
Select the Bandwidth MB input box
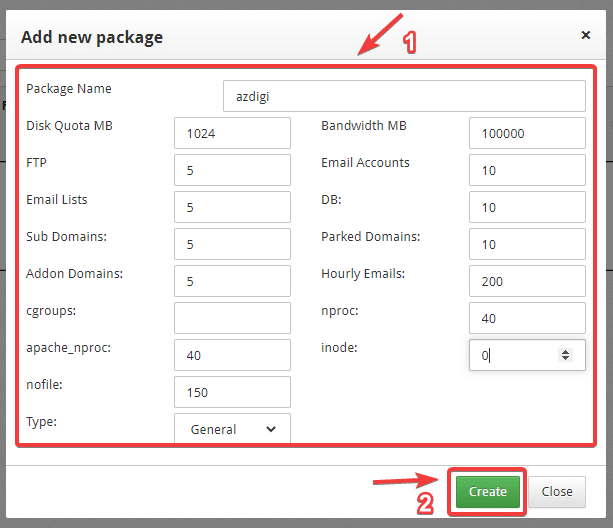(x=526, y=133)
